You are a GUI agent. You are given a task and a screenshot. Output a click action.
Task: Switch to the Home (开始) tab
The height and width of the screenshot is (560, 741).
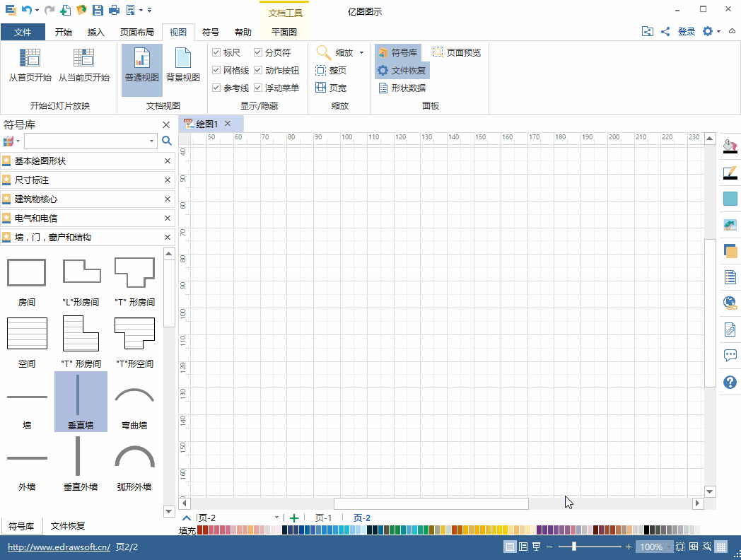click(64, 32)
